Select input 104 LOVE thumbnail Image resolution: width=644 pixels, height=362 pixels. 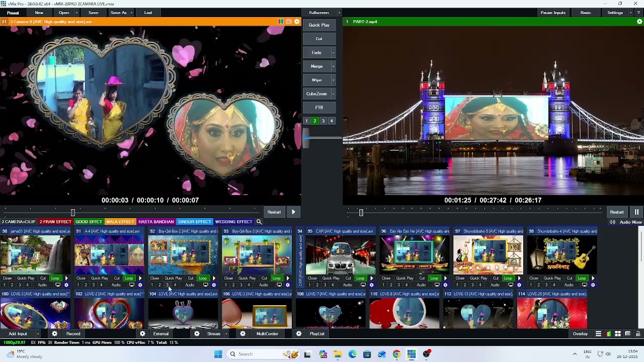point(183,313)
